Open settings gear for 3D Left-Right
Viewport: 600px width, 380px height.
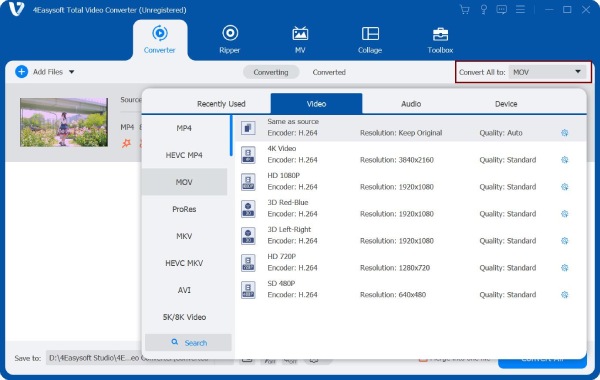(564, 241)
